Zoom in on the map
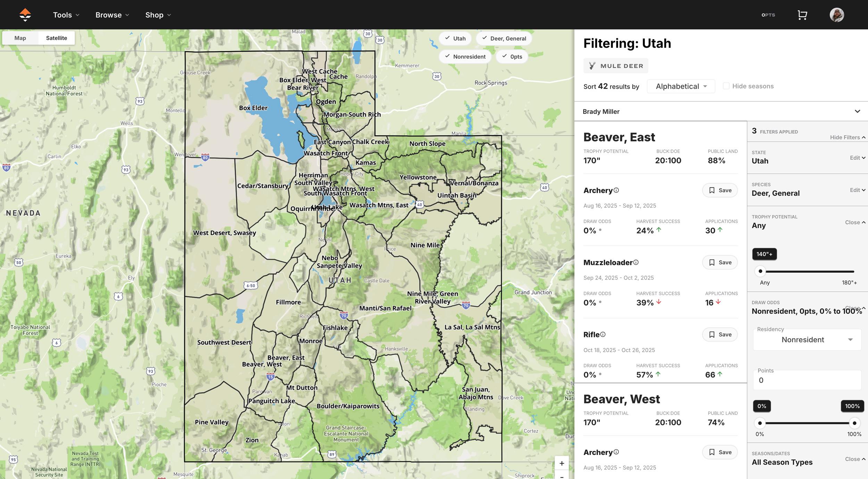This screenshot has height=479, width=868. tap(561, 463)
